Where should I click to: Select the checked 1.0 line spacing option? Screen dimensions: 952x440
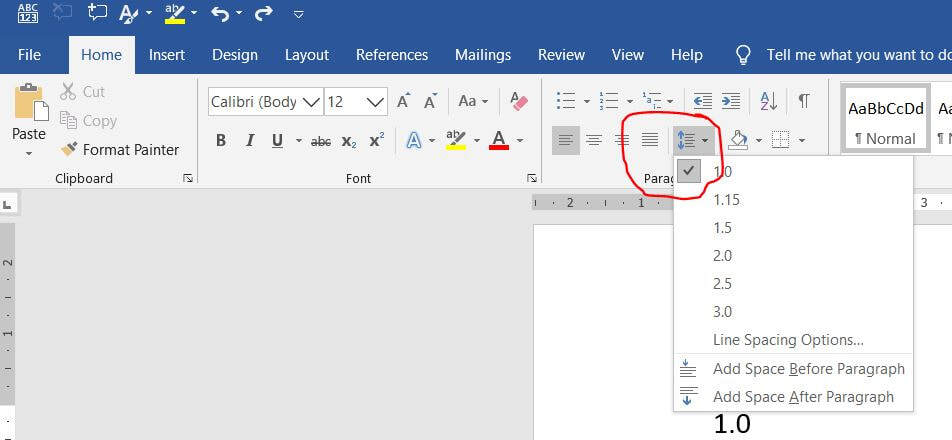pos(722,171)
